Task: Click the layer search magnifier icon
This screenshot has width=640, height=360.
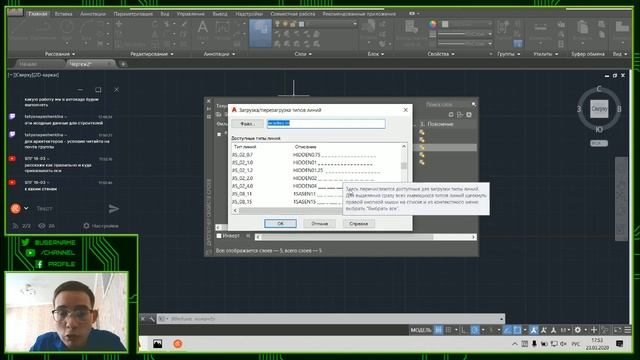Action: (x=473, y=104)
